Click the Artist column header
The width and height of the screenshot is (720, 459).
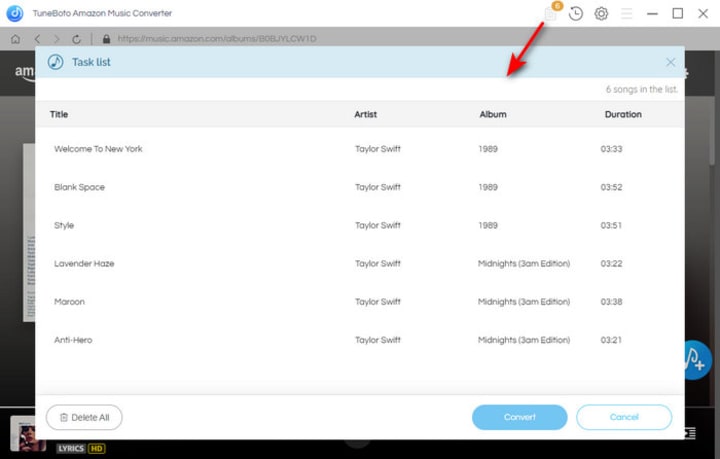[366, 114]
